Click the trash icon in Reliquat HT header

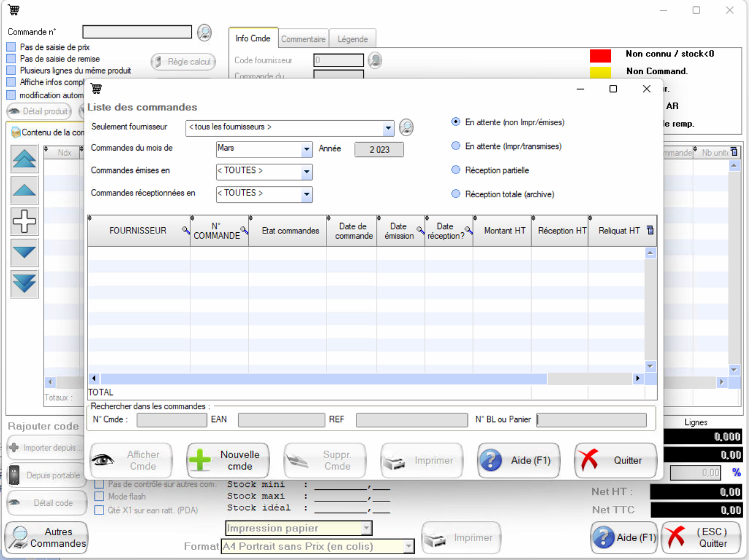650,231
